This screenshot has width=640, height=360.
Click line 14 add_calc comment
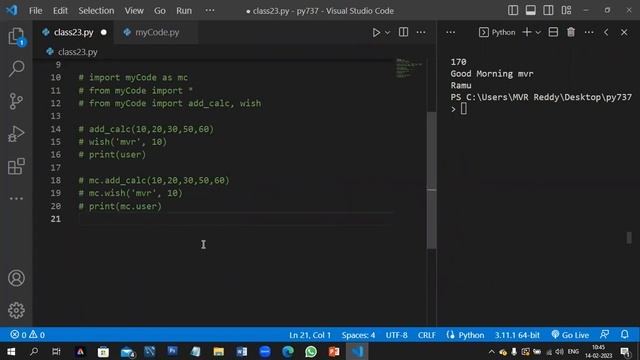click(146, 129)
